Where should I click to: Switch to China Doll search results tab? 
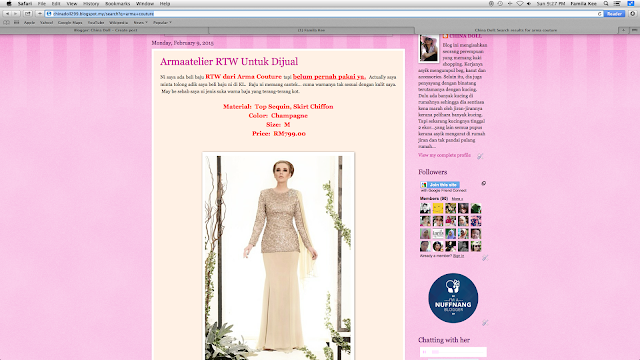click(x=516, y=30)
